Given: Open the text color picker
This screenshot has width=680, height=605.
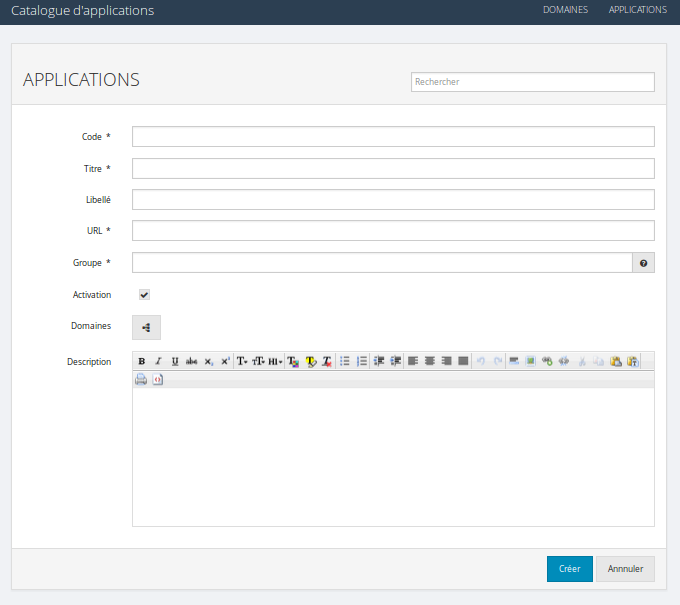Looking at the screenshot, I should pos(293,361).
